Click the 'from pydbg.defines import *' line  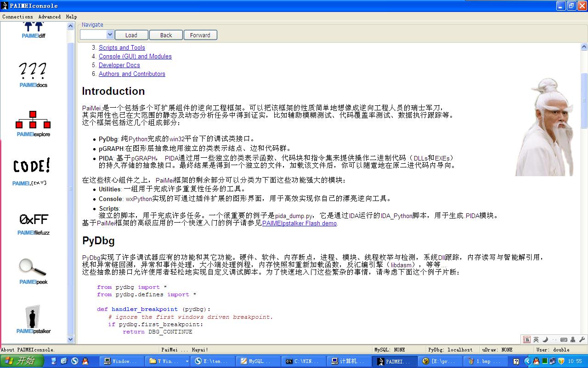(147, 294)
